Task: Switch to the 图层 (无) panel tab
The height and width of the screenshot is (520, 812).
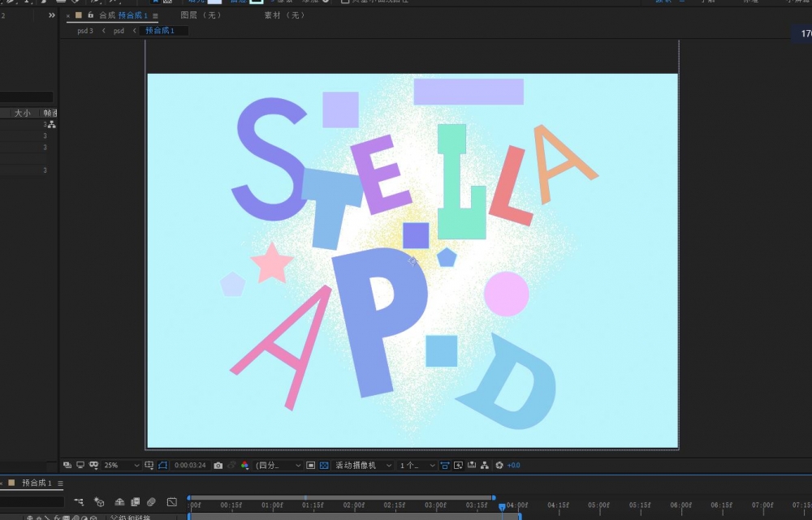Action: (x=201, y=15)
